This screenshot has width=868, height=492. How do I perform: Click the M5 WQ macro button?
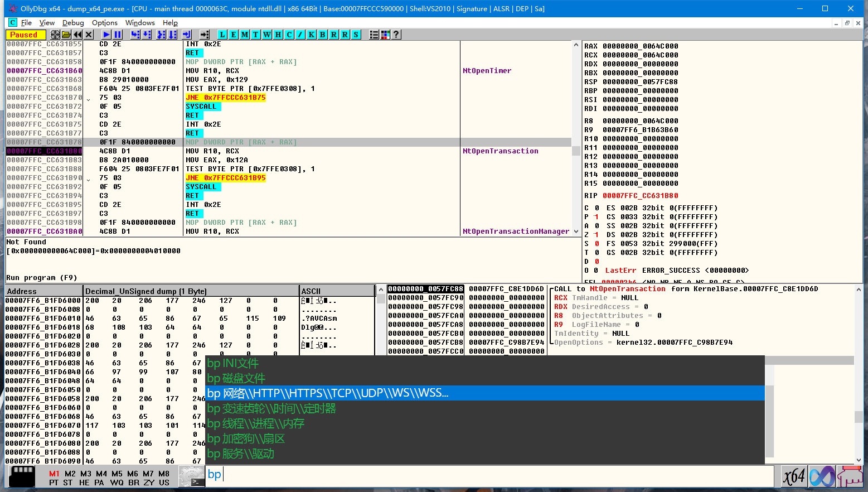117,478
